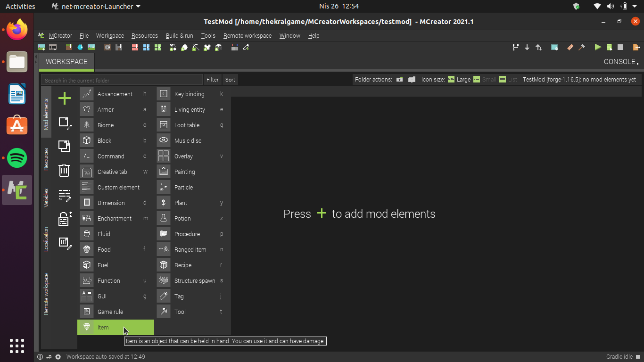
Task: Open Spotify from the Ubuntu dock
Action: point(17,158)
